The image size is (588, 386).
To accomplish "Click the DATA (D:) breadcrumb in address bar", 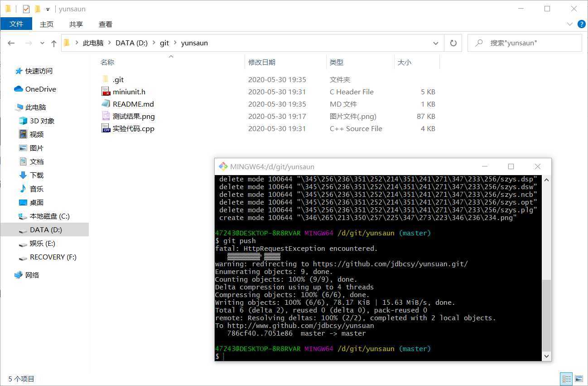I will pos(131,43).
